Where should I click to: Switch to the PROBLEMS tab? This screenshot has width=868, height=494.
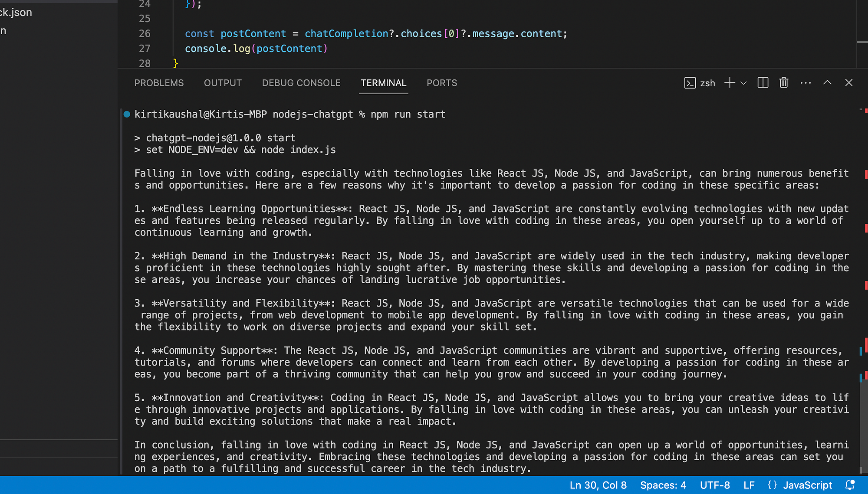[x=159, y=83]
